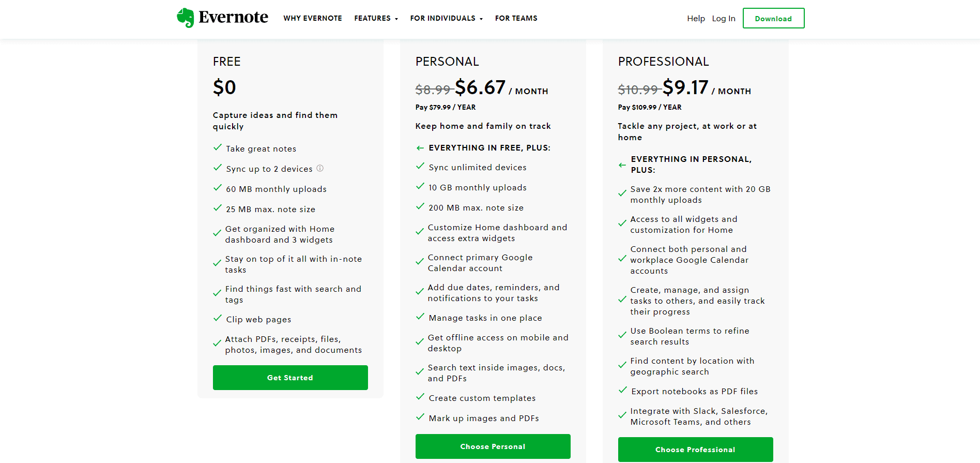Click the chevron arrow beside FEATURES
Screen dimensions: 980x463
(x=396, y=19)
